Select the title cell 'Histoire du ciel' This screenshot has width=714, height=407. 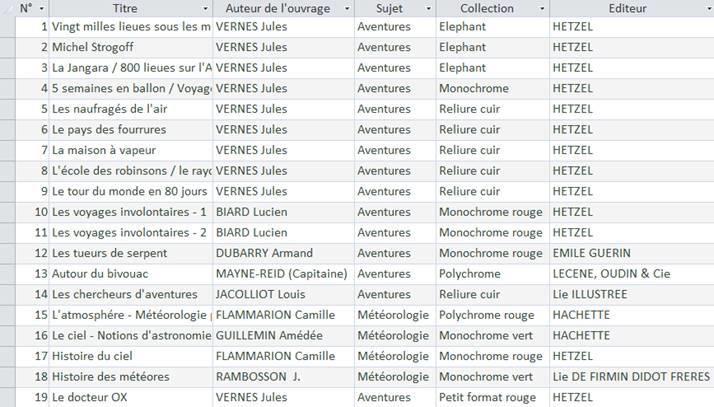click(x=131, y=356)
